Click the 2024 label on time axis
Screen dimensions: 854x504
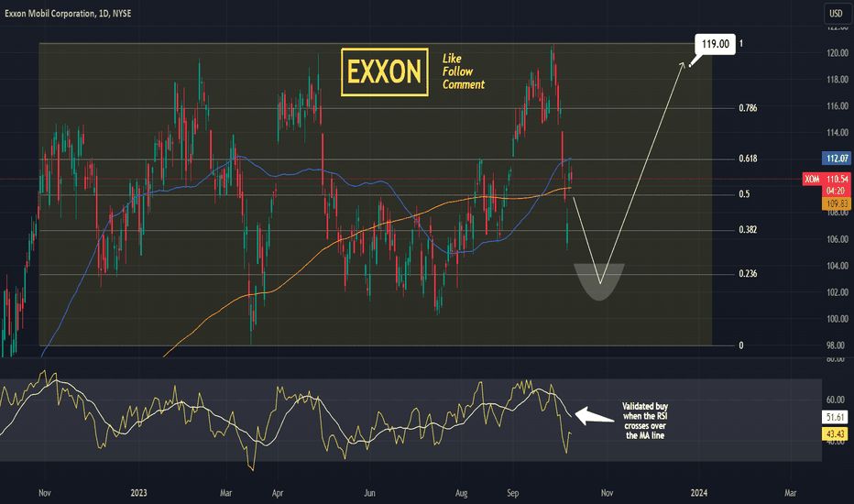tap(699, 493)
